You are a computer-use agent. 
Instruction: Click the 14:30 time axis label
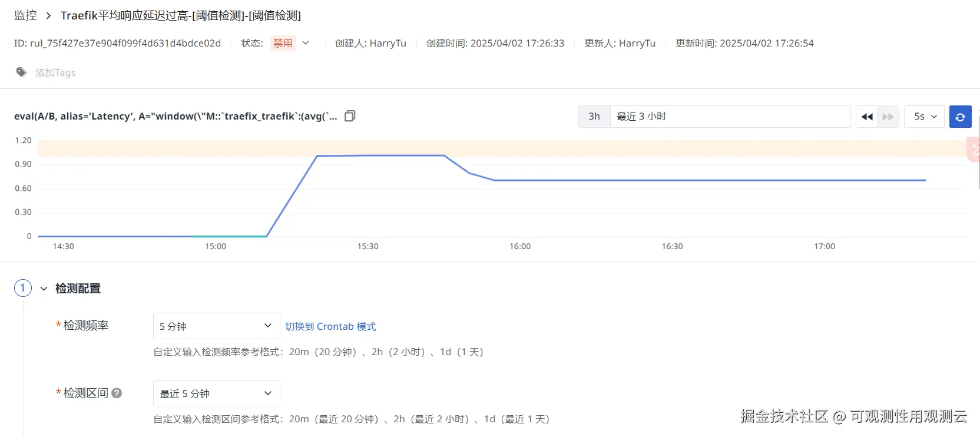tap(63, 246)
